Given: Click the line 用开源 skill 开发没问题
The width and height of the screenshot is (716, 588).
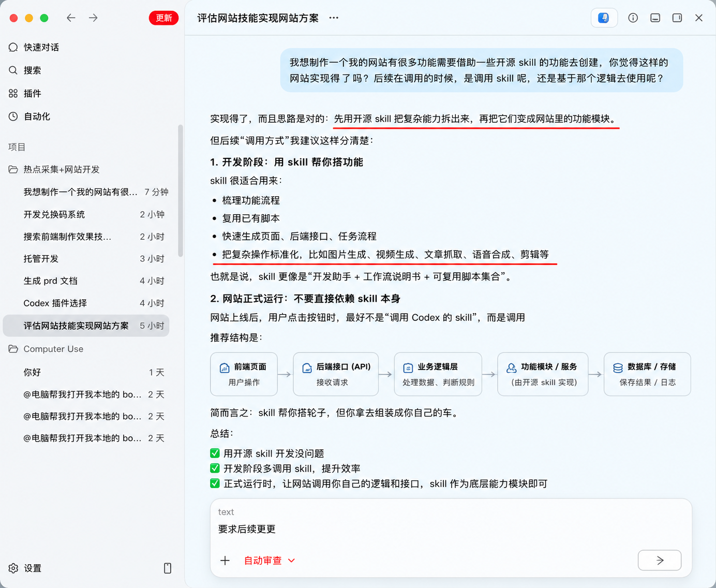Looking at the screenshot, I should 274,453.
